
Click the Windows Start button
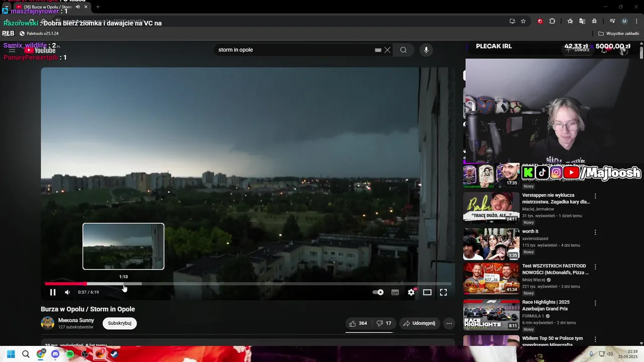pyautogui.click(x=11, y=354)
